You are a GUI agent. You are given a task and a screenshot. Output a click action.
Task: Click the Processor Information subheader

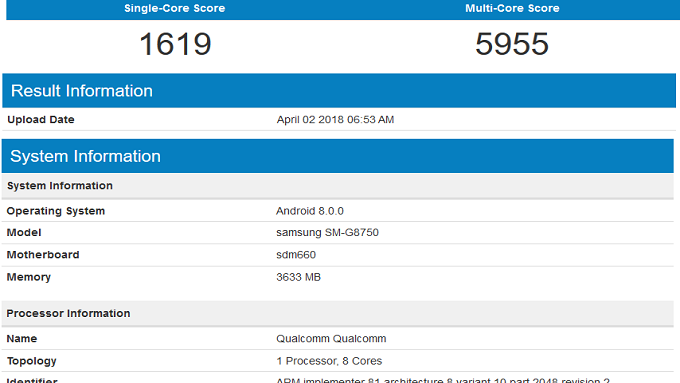(x=337, y=313)
